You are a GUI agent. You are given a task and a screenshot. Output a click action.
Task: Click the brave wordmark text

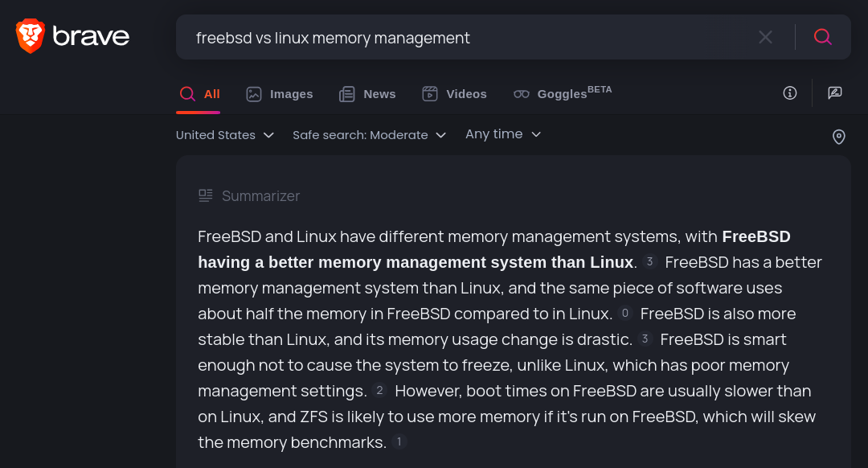coord(91,36)
